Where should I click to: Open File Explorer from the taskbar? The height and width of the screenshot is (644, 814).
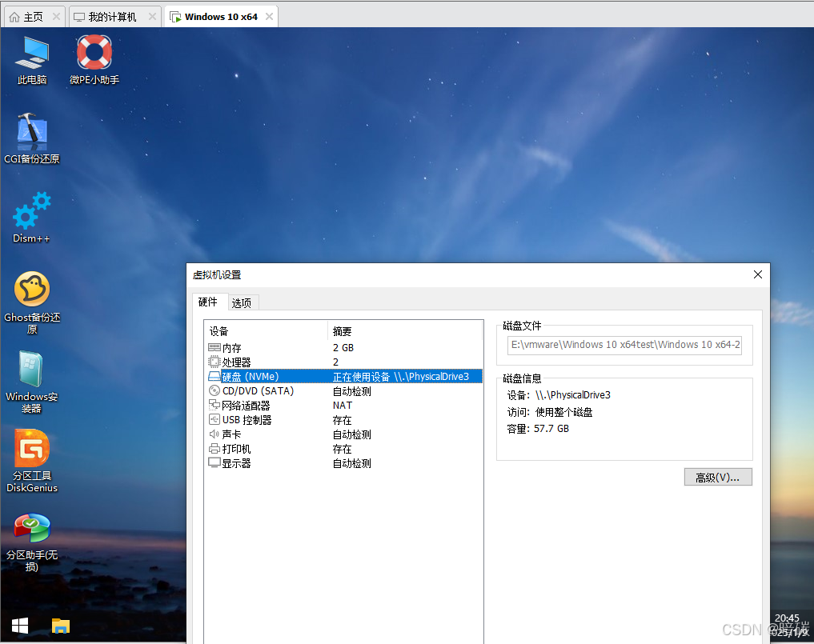point(61,626)
